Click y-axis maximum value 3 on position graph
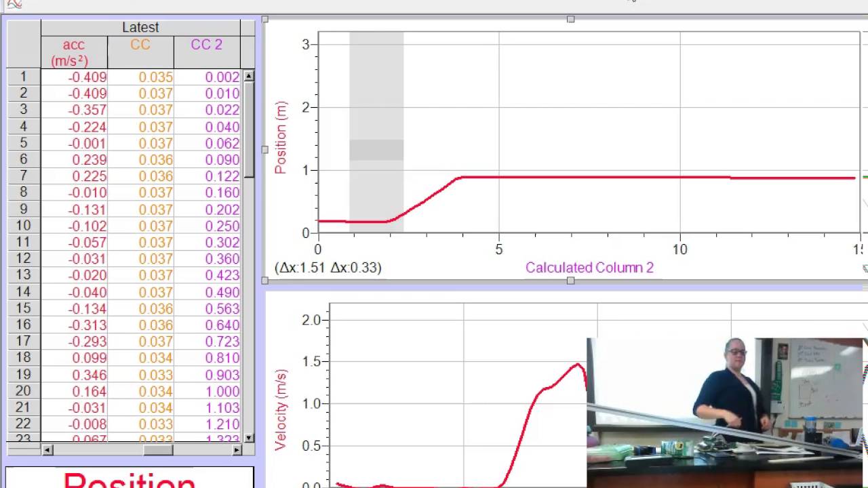Screen dimensions: 868x488 [306, 45]
